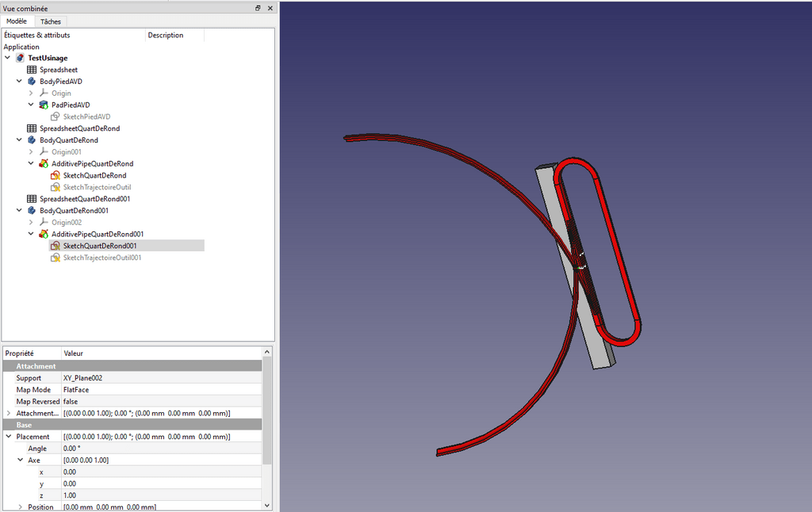812x512 pixels.
Task: Collapse the Axe property group
Action: [x=20, y=460]
